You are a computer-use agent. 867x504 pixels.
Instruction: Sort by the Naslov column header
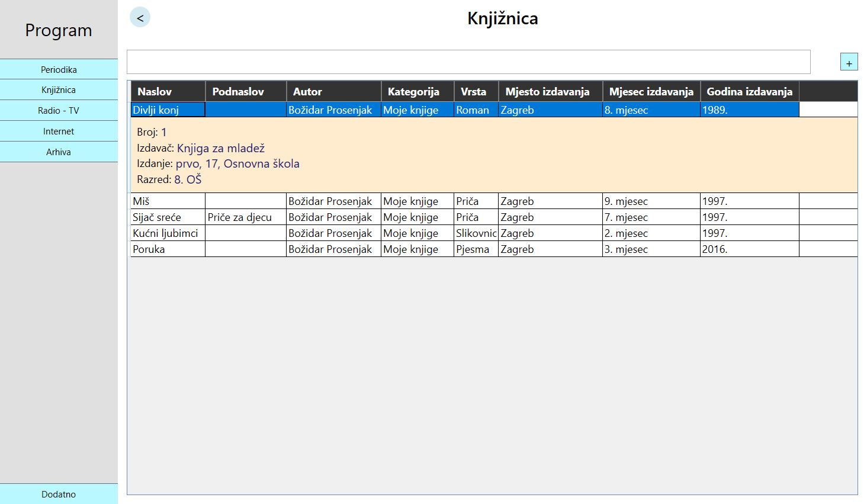168,92
